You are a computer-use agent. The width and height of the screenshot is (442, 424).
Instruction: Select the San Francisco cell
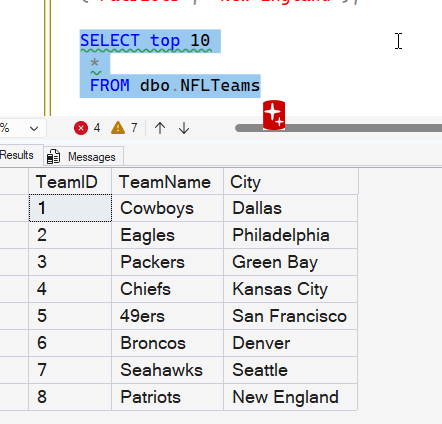[x=290, y=316]
